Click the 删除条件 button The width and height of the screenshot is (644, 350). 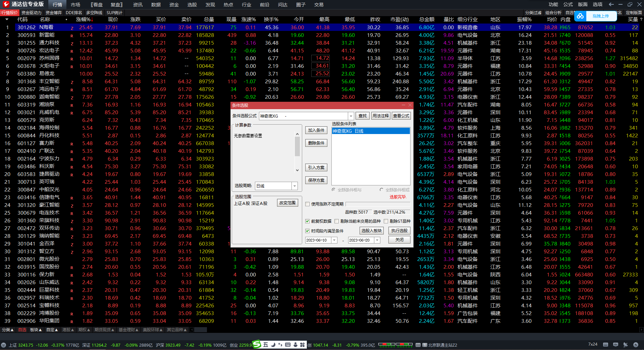pyautogui.click(x=316, y=143)
